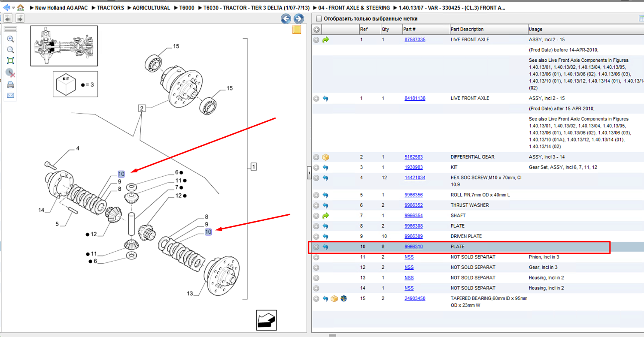Open part number link 24903450
The width and height of the screenshot is (644, 337).
click(415, 298)
